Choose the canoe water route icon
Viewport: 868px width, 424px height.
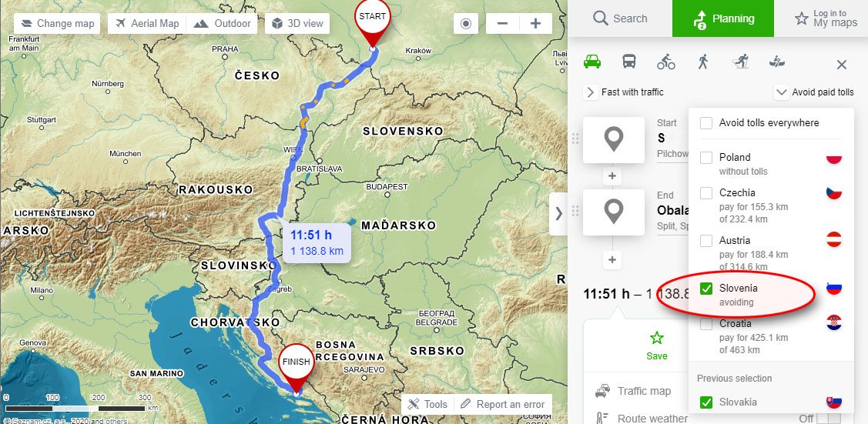[777, 62]
